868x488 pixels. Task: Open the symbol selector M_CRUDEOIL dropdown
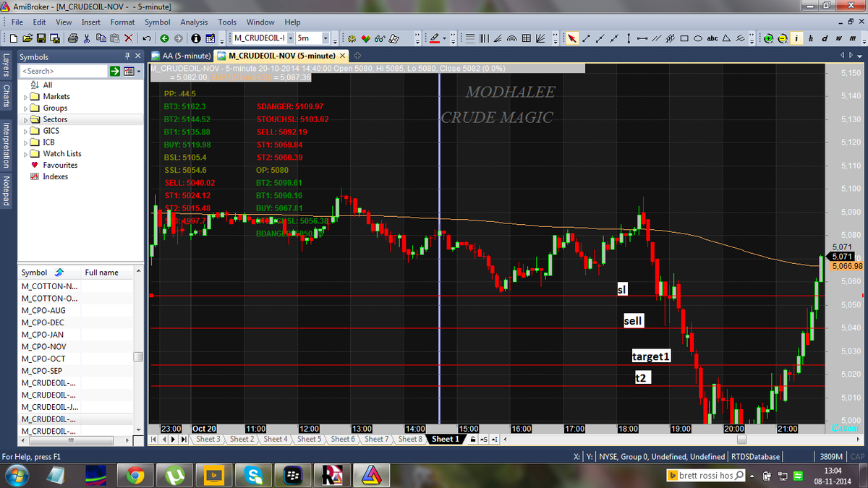click(x=291, y=38)
